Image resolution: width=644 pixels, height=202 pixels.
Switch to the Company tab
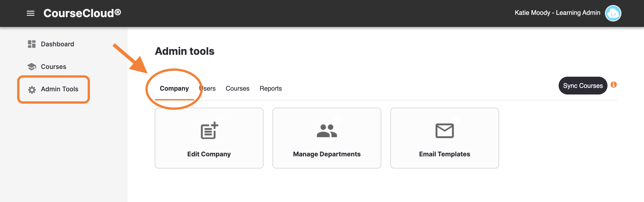tap(174, 89)
